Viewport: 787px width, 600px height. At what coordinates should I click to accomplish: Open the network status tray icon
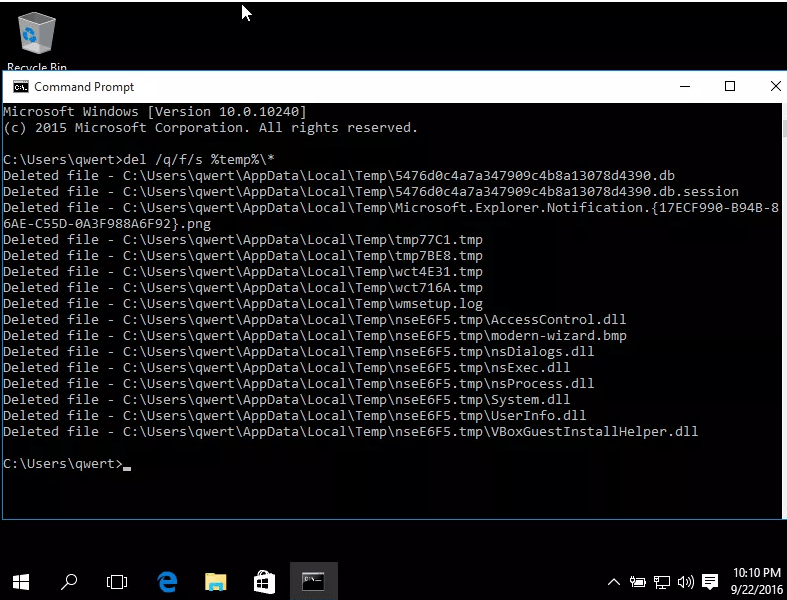pyautogui.click(x=662, y=581)
